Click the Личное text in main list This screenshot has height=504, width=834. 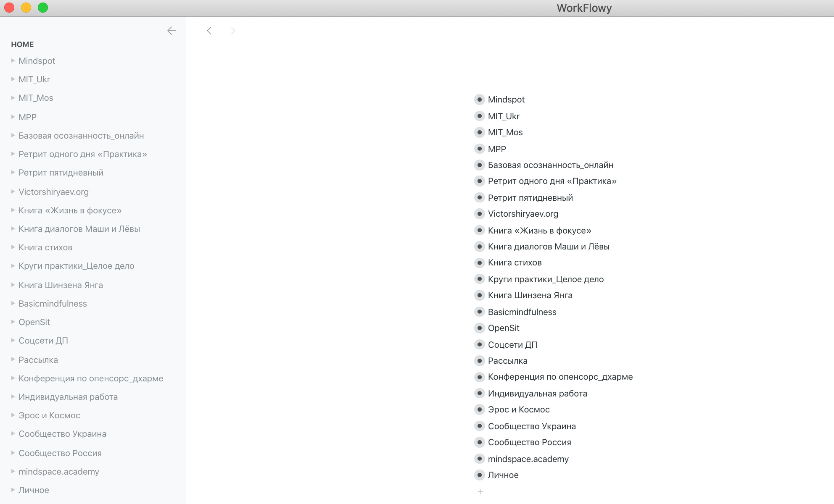pos(503,475)
